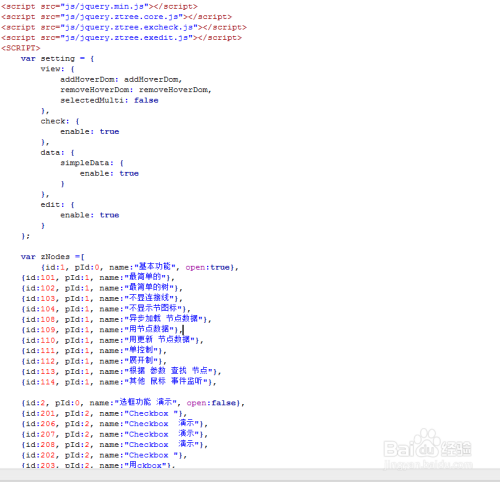
Task: Click the 'selectedMulti: false' line
Action: click(109, 100)
